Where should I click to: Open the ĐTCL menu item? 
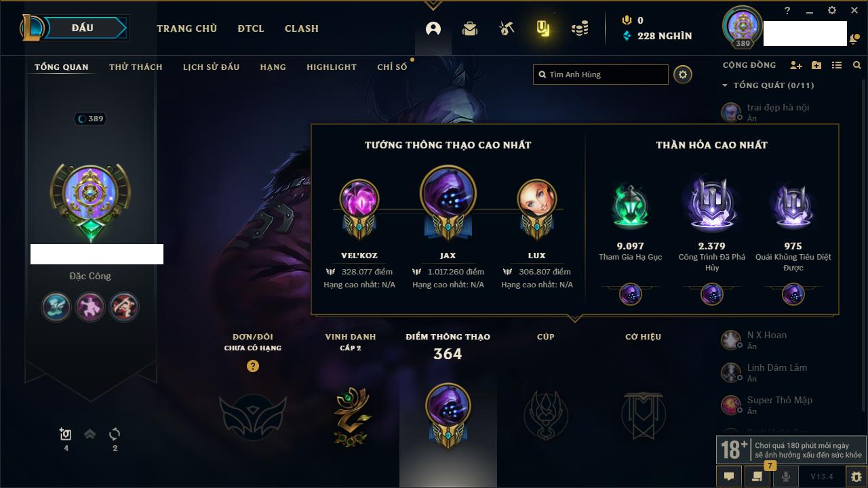[251, 28]
